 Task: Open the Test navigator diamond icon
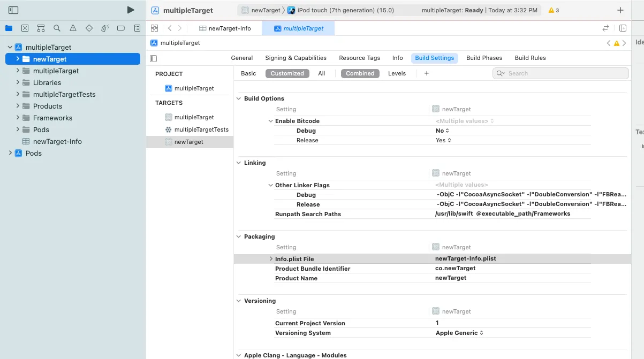[x=89, y=28]
